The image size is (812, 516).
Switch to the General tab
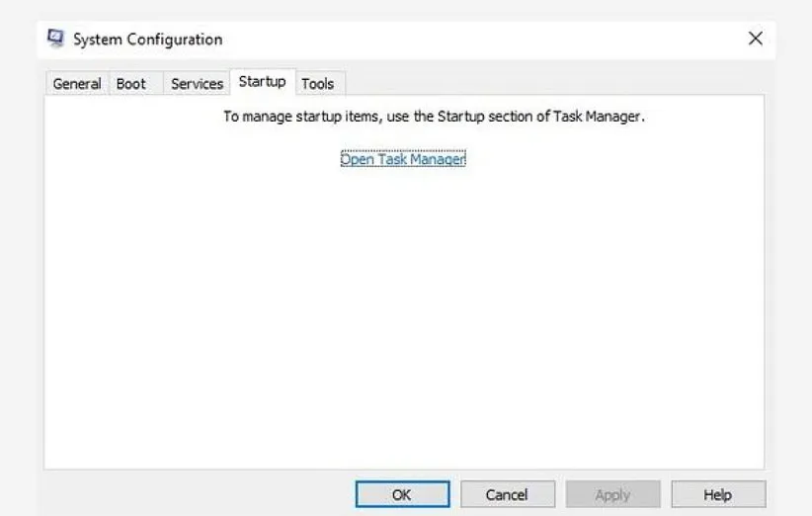click(x=77, y=84)
